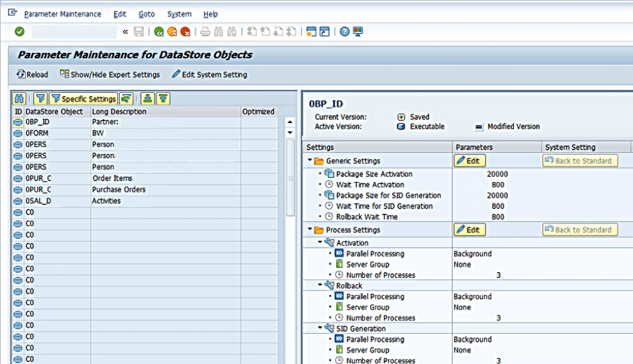Click the Expand All tree icon
This screenshot has width=633, height=364.
(x=148, y=99)
